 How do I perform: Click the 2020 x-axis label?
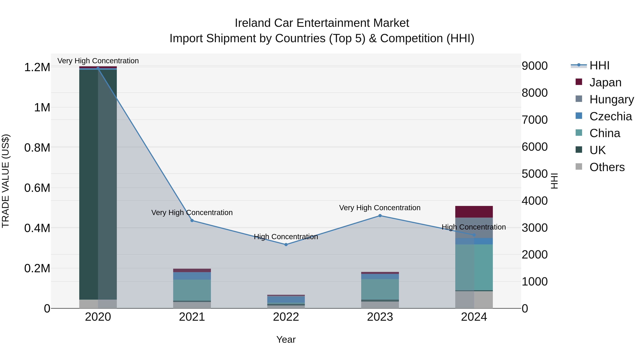click(x=98, y=317)
